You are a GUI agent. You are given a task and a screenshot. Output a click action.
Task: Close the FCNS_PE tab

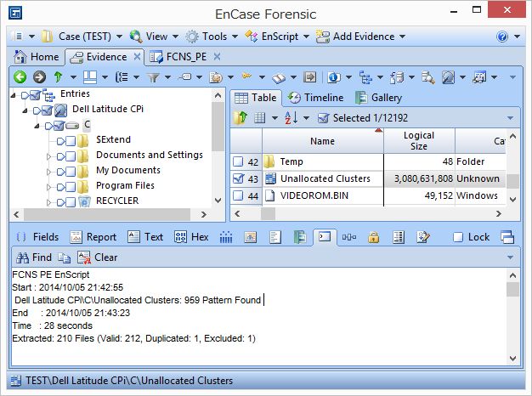click(218, 57)
